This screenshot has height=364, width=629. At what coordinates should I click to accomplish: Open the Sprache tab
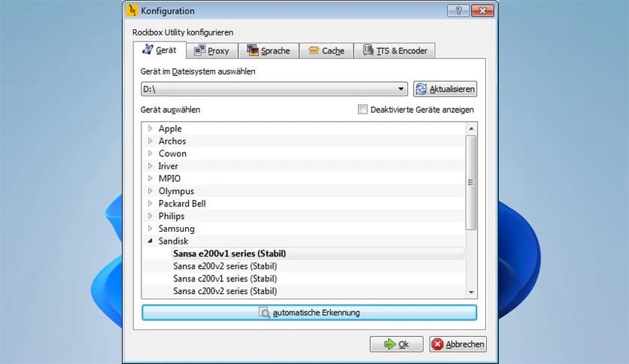(x=269, y=51)
